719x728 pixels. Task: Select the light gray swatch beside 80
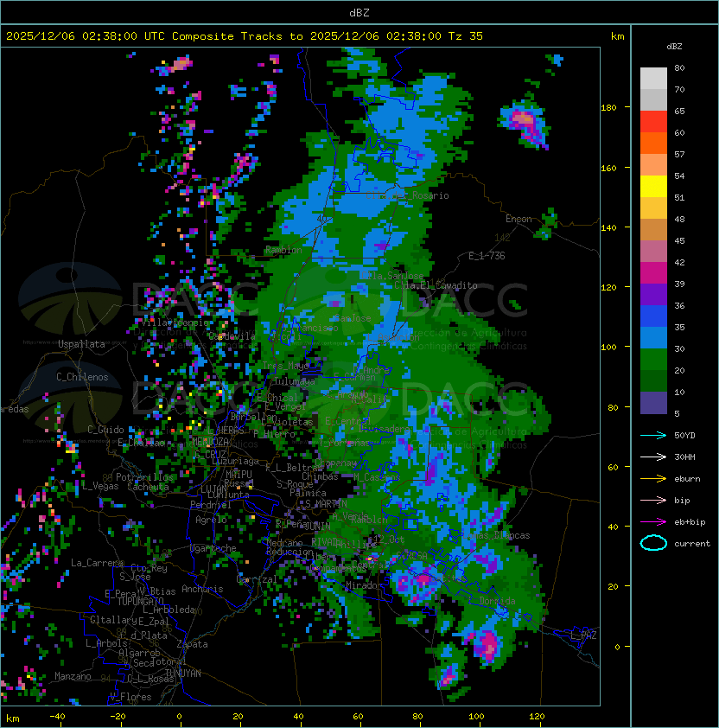tap(653, 79)
